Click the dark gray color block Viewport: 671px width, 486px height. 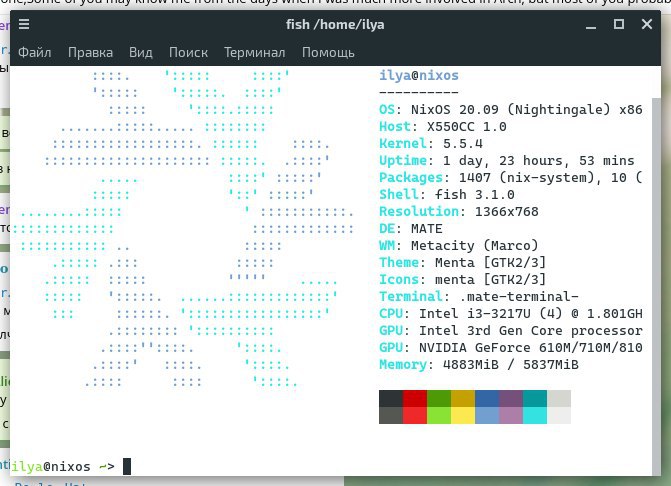coord(391,398)
